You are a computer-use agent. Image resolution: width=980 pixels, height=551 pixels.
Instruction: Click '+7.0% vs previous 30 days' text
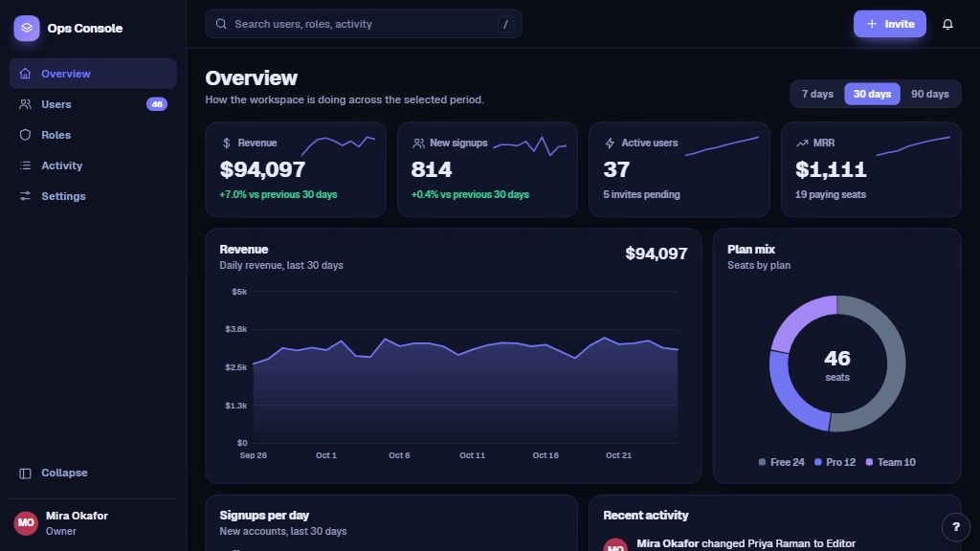(x=278, y=194)
